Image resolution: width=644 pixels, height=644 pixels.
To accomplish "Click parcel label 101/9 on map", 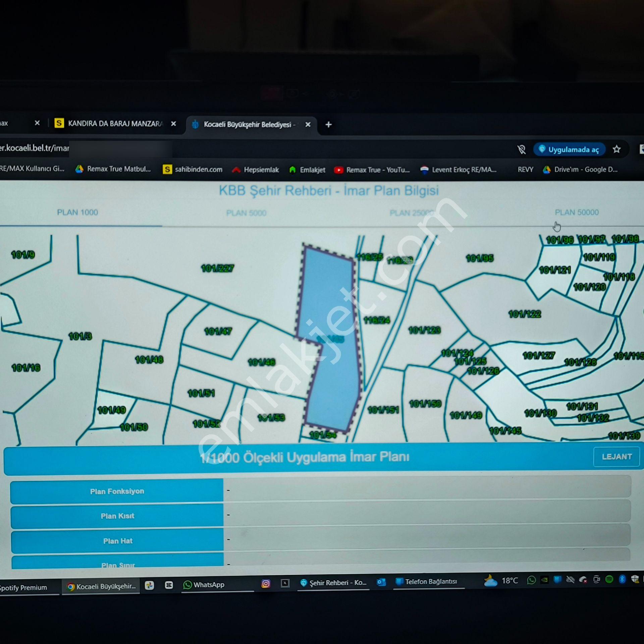I will 23,255.
